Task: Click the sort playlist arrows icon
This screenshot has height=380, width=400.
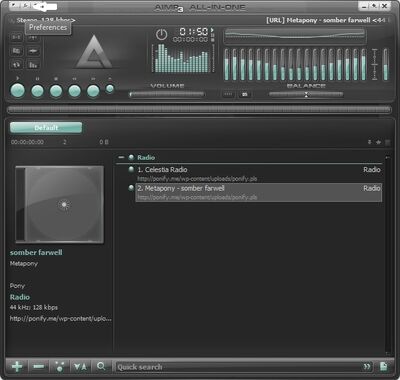Action: click(x=80, y=367)
